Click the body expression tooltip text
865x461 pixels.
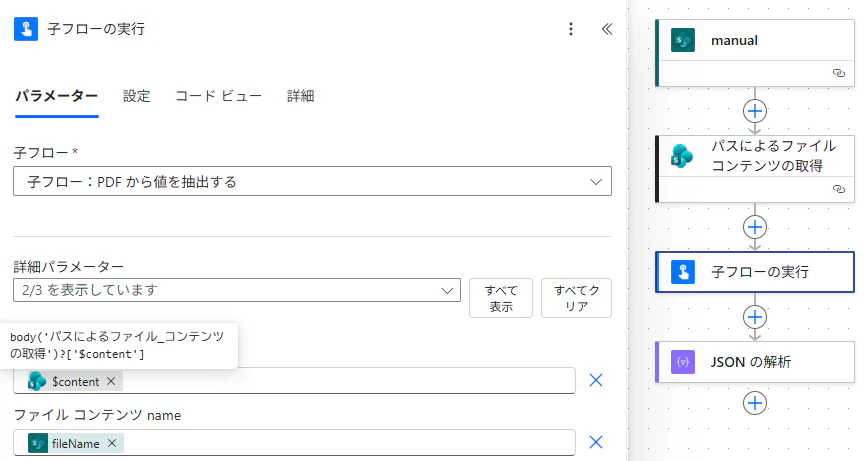[117, 345]
